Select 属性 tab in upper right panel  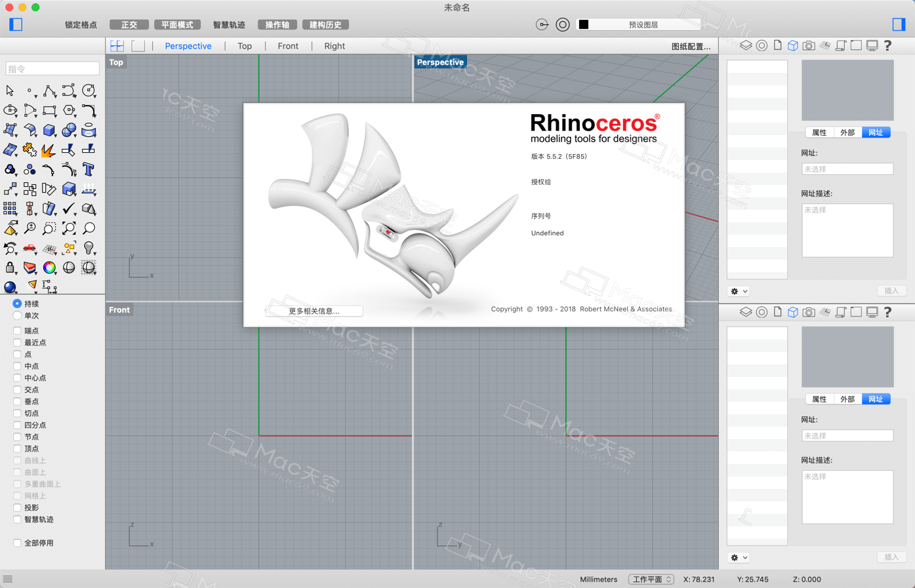coord(819,132)
